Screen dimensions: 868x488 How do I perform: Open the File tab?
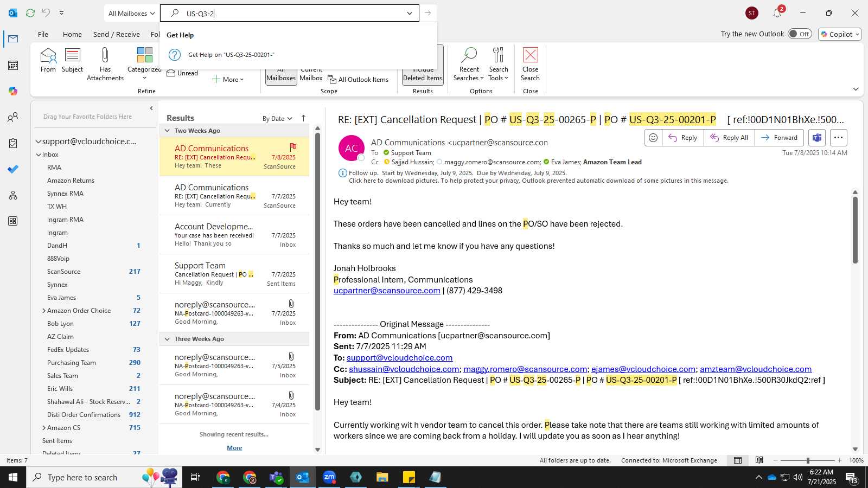(x=43, y=34)
